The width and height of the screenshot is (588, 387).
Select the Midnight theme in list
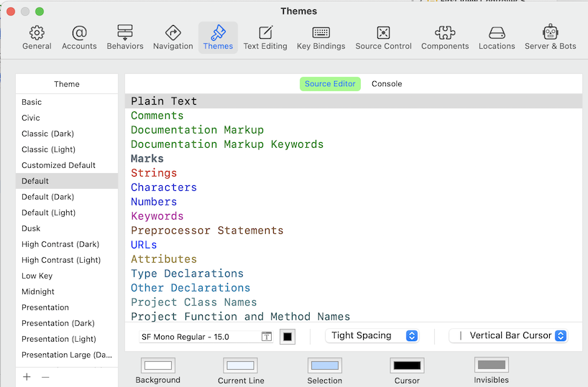pos(38,292)
